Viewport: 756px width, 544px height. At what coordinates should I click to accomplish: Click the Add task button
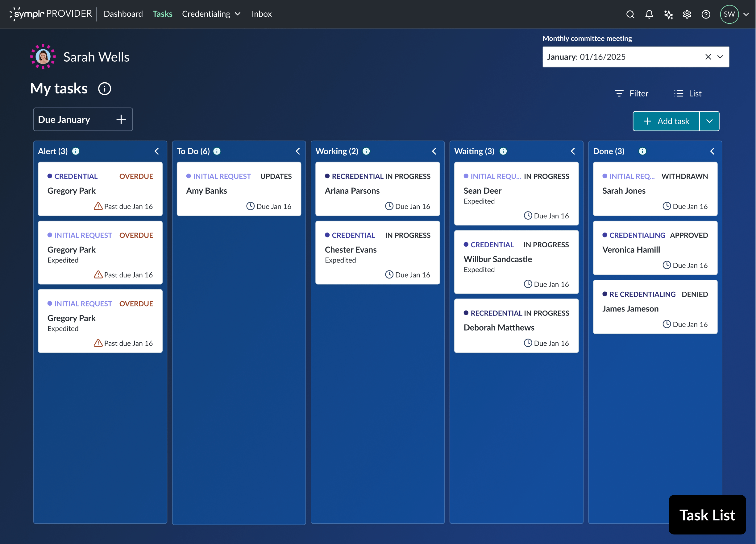point(666,121)
